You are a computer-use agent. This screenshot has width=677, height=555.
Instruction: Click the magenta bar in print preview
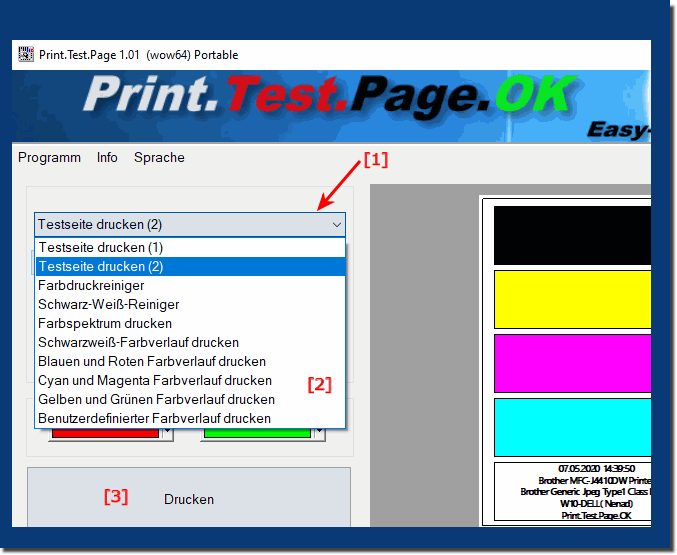pos(572,363)
